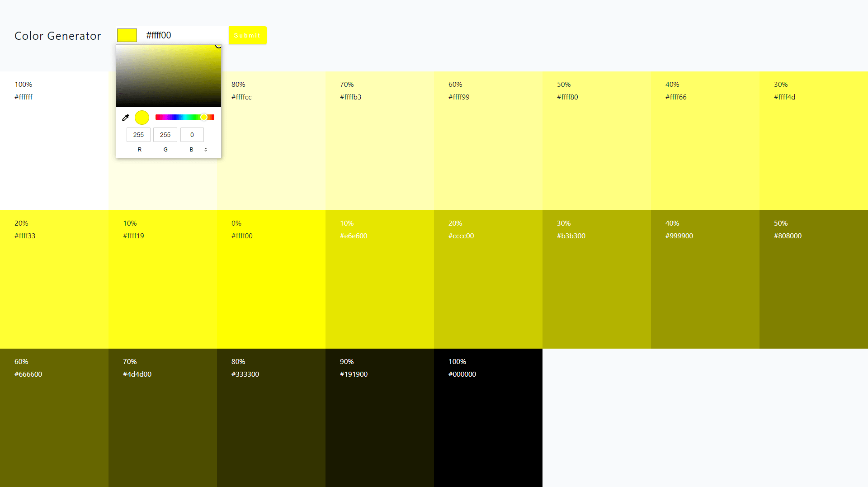
Task: Click the Submit button
Action: pos(247,35)
